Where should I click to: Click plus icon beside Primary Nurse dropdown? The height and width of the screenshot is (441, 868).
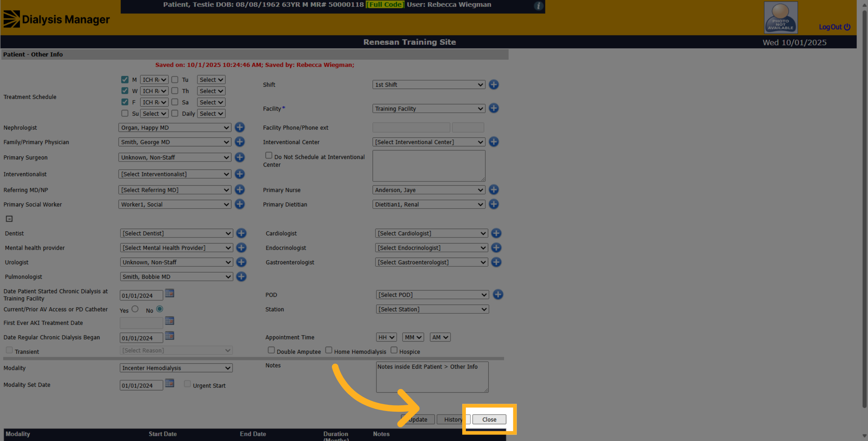tap(494, 189)
